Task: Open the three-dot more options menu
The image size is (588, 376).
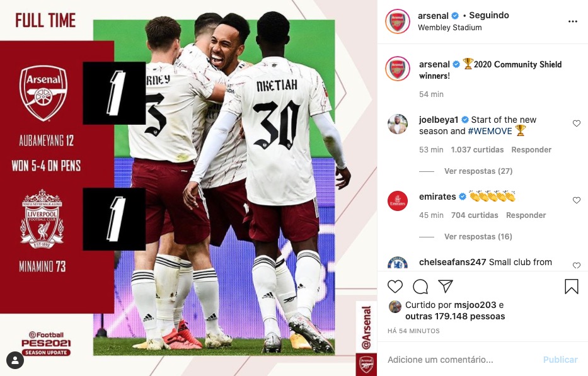Action: click(573, 21)
